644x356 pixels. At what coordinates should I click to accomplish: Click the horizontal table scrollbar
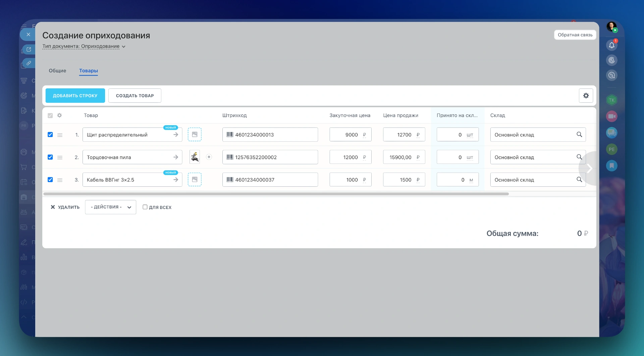(x=276, y=194)
